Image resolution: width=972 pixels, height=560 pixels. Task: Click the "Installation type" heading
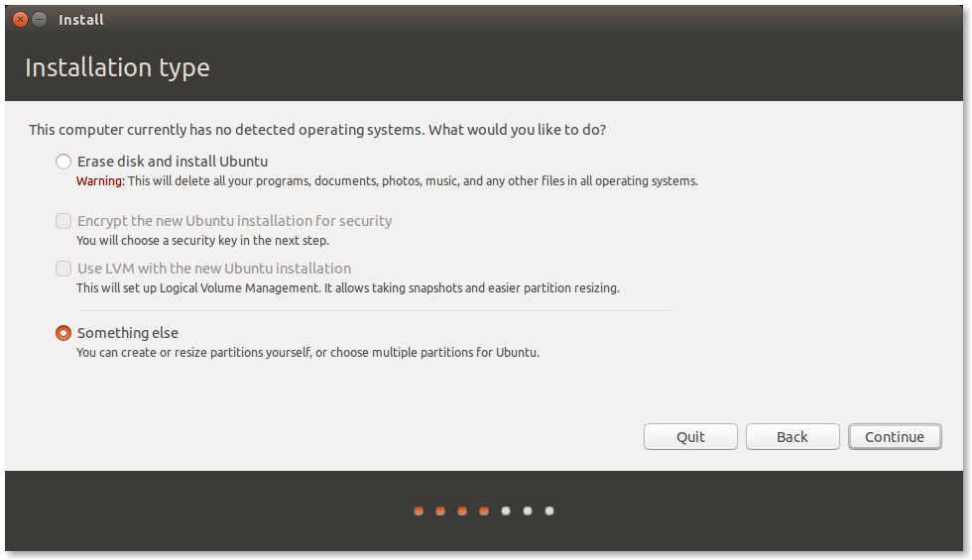[117, 67]
